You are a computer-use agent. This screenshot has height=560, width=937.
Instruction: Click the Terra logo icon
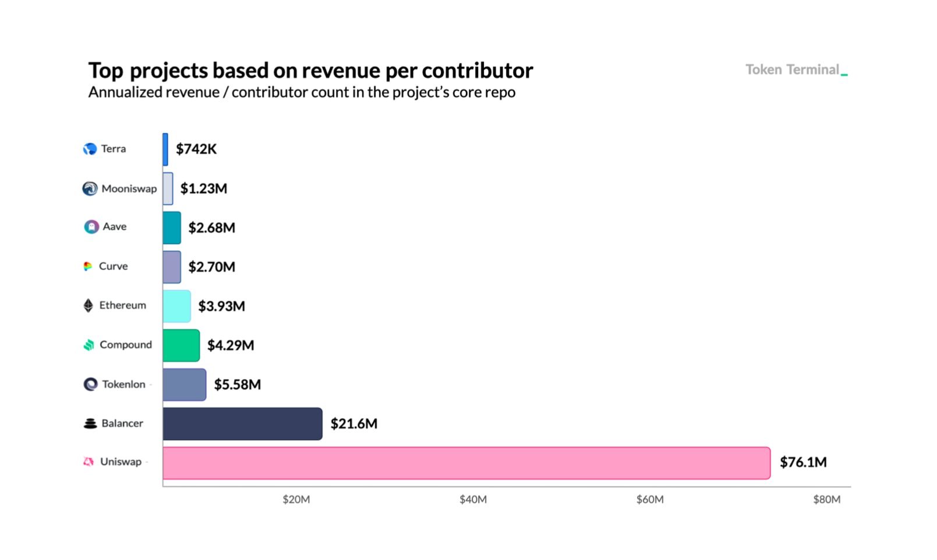point(90,149)
